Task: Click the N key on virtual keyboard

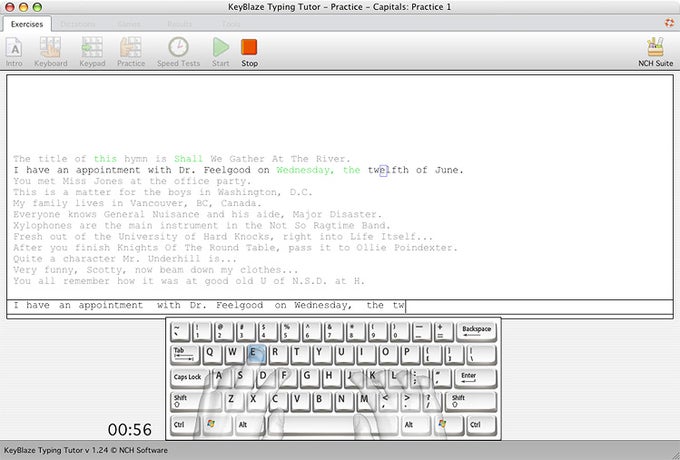Action: point(343,401)
